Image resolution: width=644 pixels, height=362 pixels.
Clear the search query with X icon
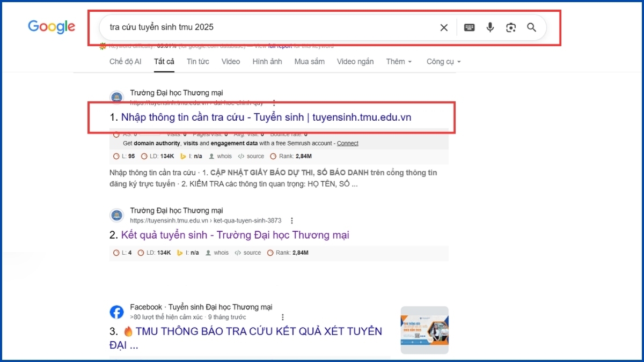coord(444,27)
